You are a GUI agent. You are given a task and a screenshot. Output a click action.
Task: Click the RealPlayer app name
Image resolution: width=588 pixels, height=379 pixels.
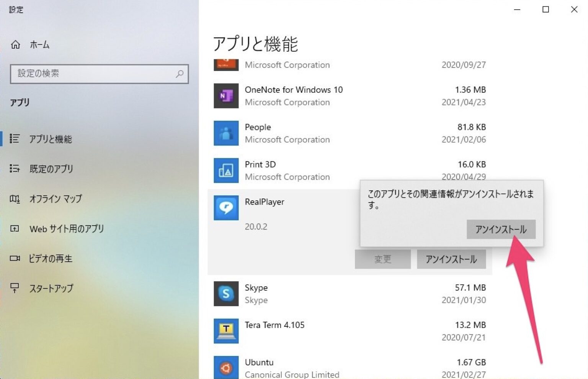[x=265, y=202]
